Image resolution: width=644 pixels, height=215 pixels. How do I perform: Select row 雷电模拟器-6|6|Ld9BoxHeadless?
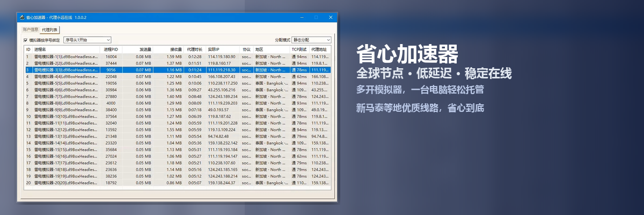[x=178, y=90]
